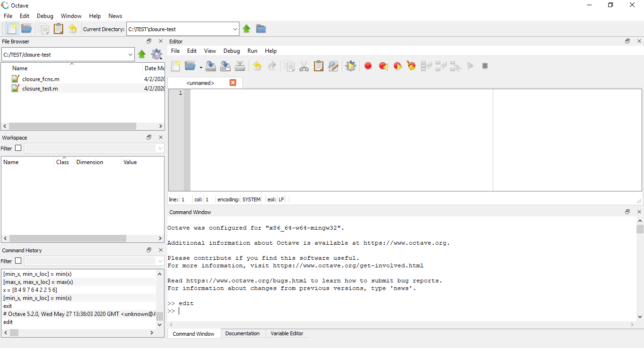This screenshot has width=644, height=348.
Task: Click debugger Continue play icon
Action: [x=470, y=66]
